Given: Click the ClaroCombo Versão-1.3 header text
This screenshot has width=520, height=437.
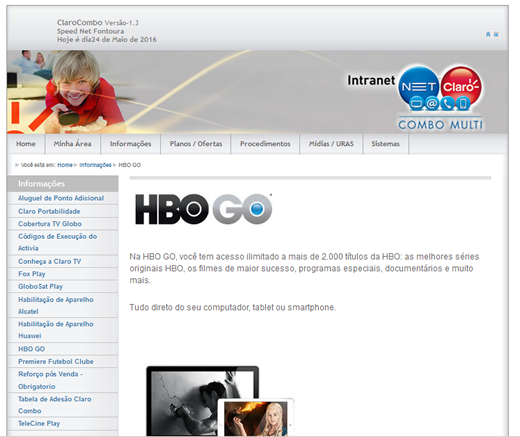Looking at the screenshot, I should (98, 23).
